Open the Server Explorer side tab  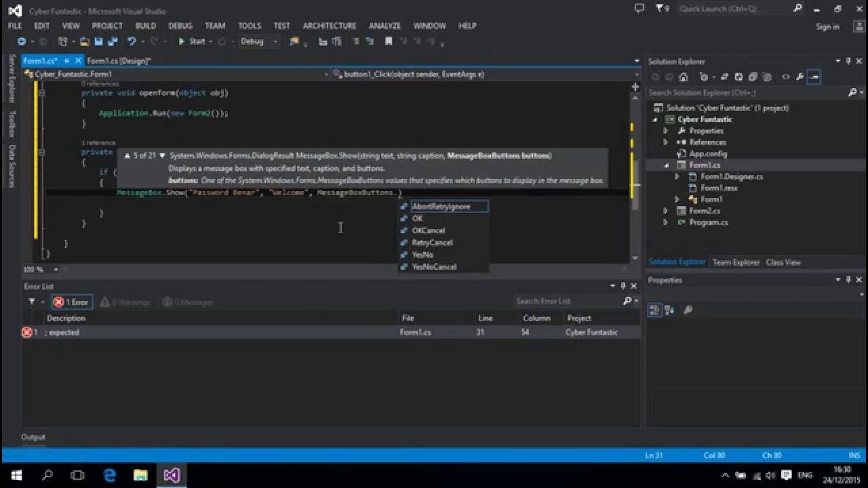12,80
